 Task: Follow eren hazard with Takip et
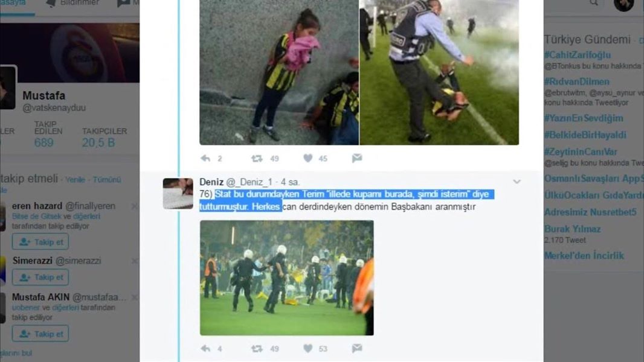pos(40,242)
